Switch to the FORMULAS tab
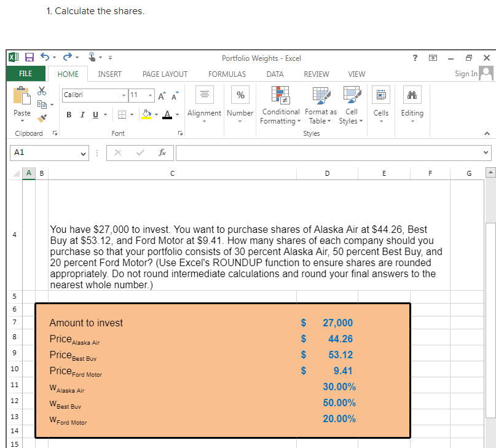This screenshot has height=448, width=496. click(227, 74)
